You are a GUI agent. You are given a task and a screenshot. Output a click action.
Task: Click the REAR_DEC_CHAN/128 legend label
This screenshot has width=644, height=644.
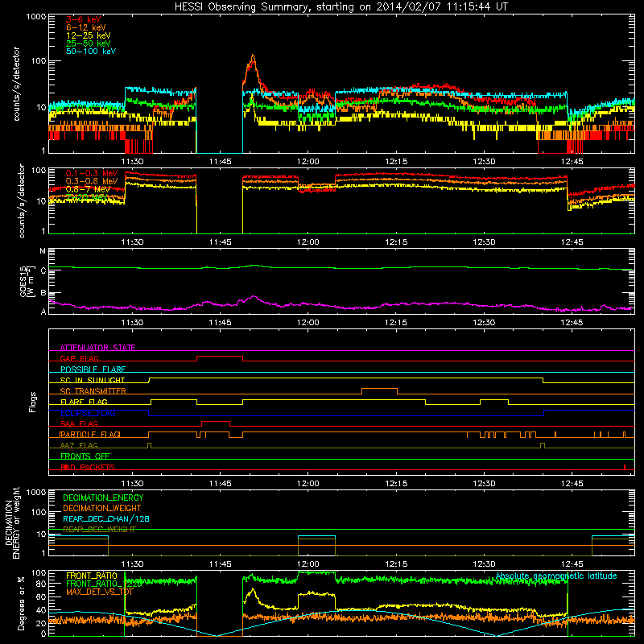pos(106,518)
